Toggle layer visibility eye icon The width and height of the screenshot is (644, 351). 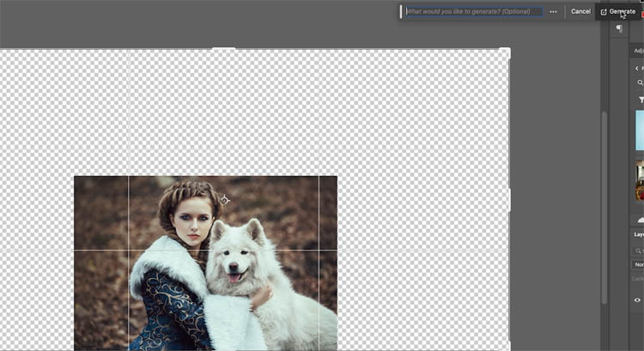637,300
